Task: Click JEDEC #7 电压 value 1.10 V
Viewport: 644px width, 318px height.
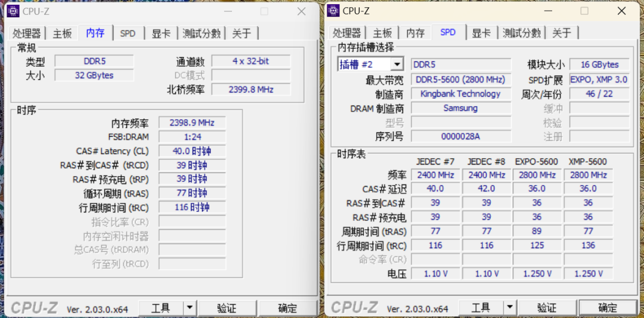Action: [435, 273]
